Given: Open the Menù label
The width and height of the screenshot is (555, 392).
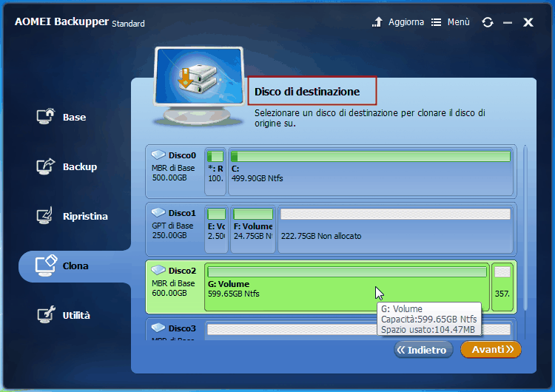Looking at the screenshot, I should [458, 22].
